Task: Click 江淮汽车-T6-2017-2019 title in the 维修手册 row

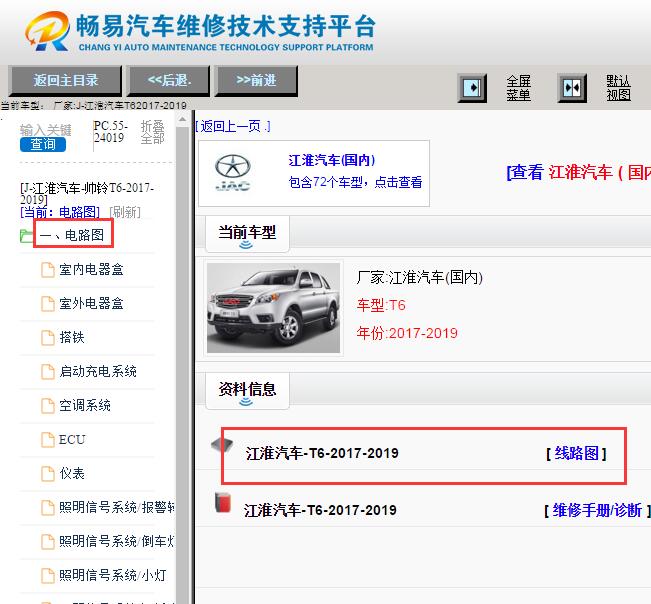Action: click(320, 510)
